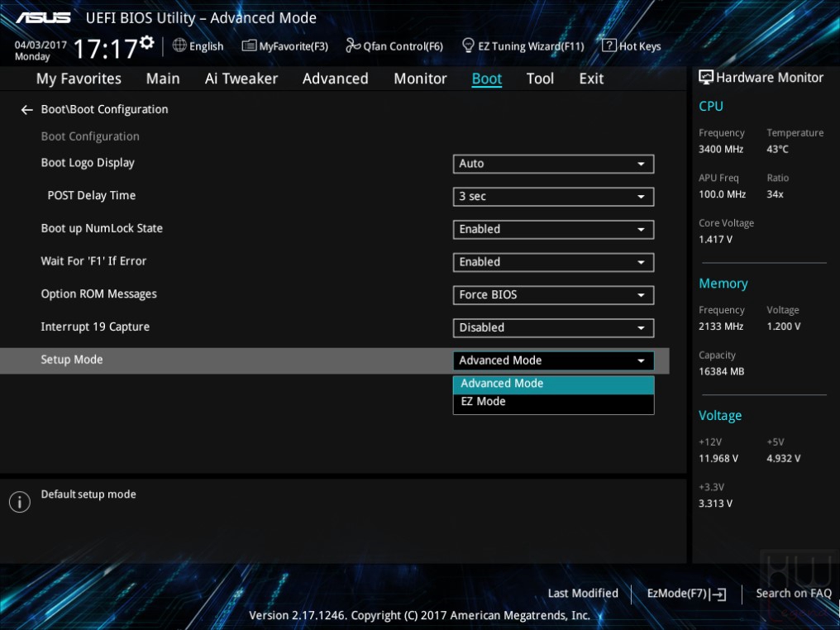Click the +3.3V reading 3.313 V
This screenshot has height=630, width=840.
coord(716,504)
